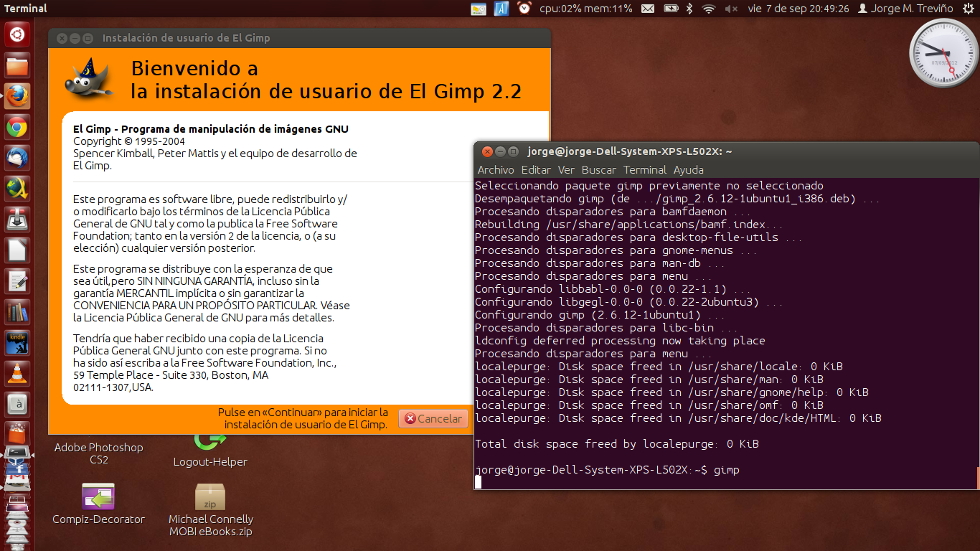Open the Ubuntu Dash home launcher icon

click(17, 33)
